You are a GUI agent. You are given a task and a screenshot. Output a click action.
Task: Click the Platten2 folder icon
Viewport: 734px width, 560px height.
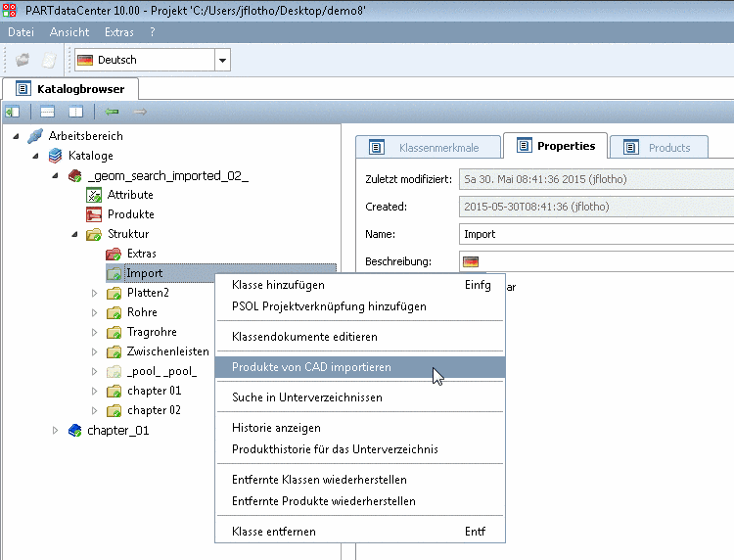point(114,293)
